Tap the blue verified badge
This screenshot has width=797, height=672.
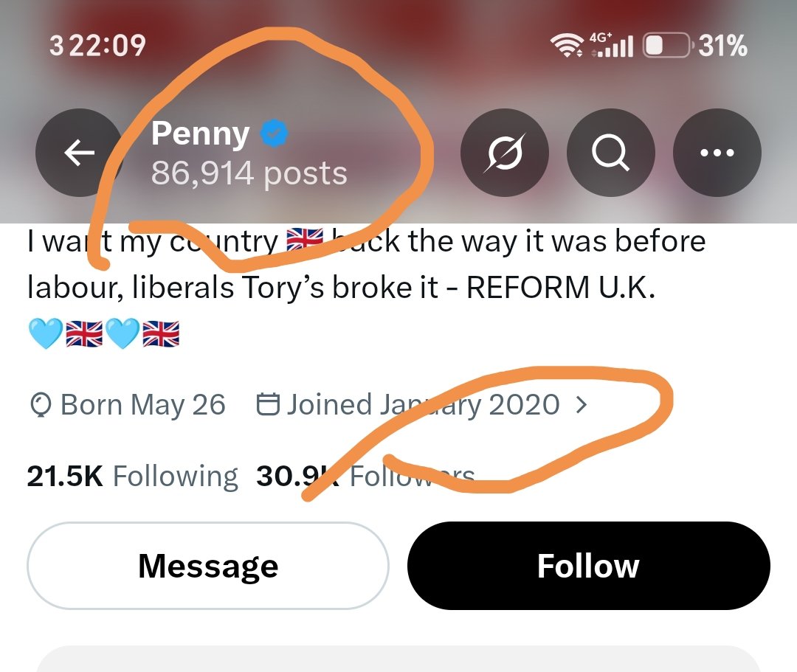coord(274,133)
